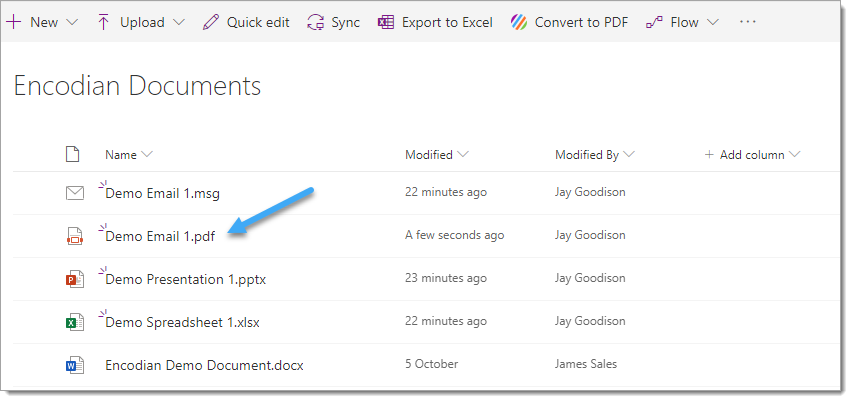Click the Sync icon in toolbar
The image size is (851, 401).
tap(316, 22)
